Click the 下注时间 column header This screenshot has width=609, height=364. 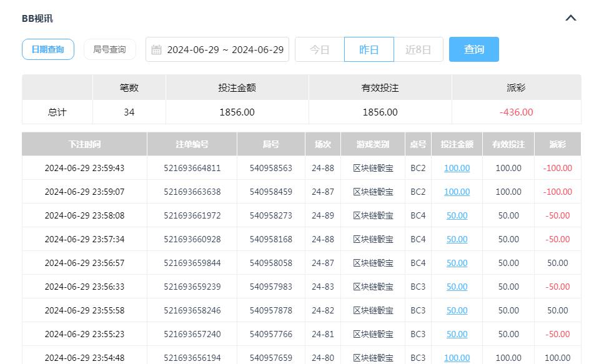pos(84,144)
